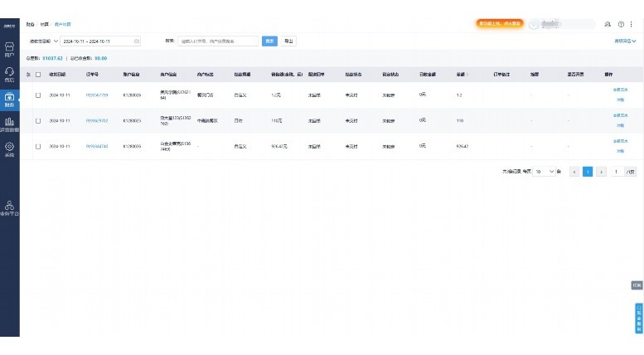Select page 1 in pagination
This screenshot has height=355, width=644.
pyautogui.click(x=588, y=172)
